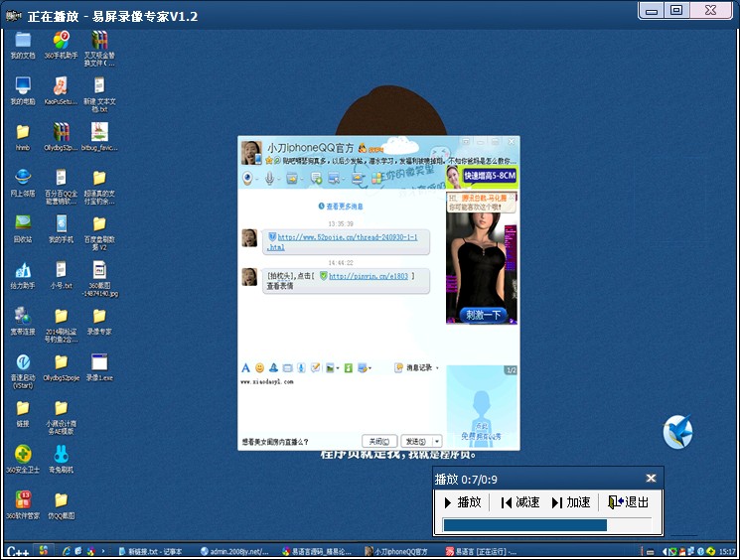Image resolution: width=740 pixels, height=560 pixels.
Task: Click the send file folder icon in QQ
Action: point(292,179)
